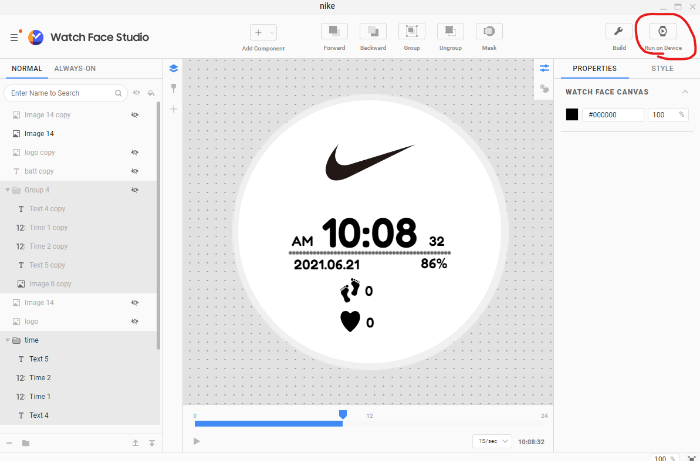Toggle all layers visibility in header
The width and height of the screenshot is (700, 461).
[x=137, y=93]
